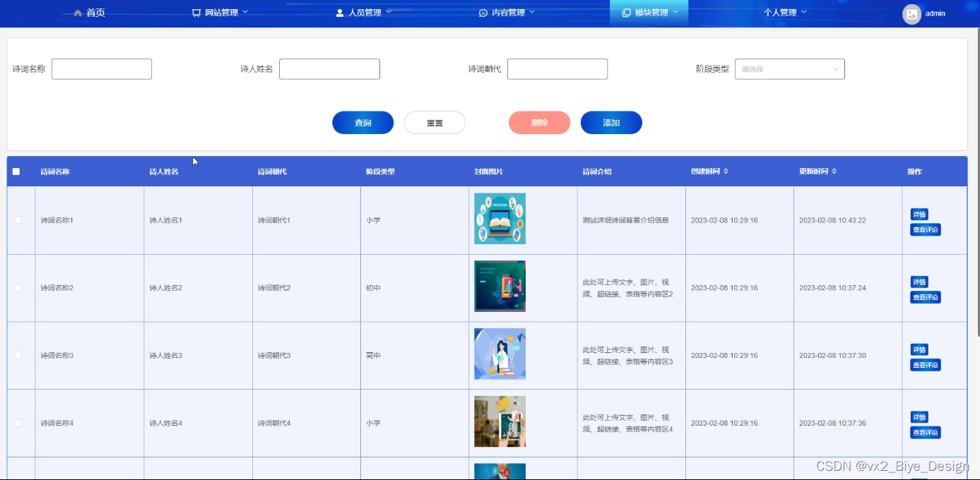Open the cover image of 诗词名称3
The width and height of the screenshot is (980, 480).
point(500,354)
